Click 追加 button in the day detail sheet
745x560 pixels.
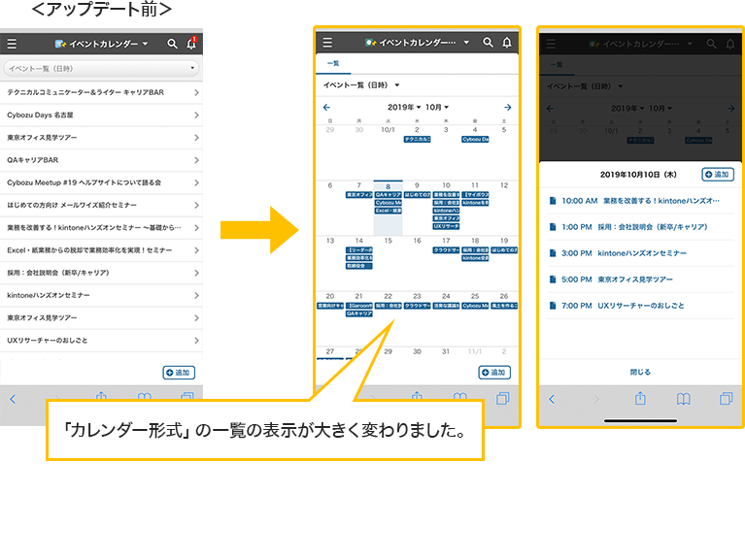click(718, 175)
